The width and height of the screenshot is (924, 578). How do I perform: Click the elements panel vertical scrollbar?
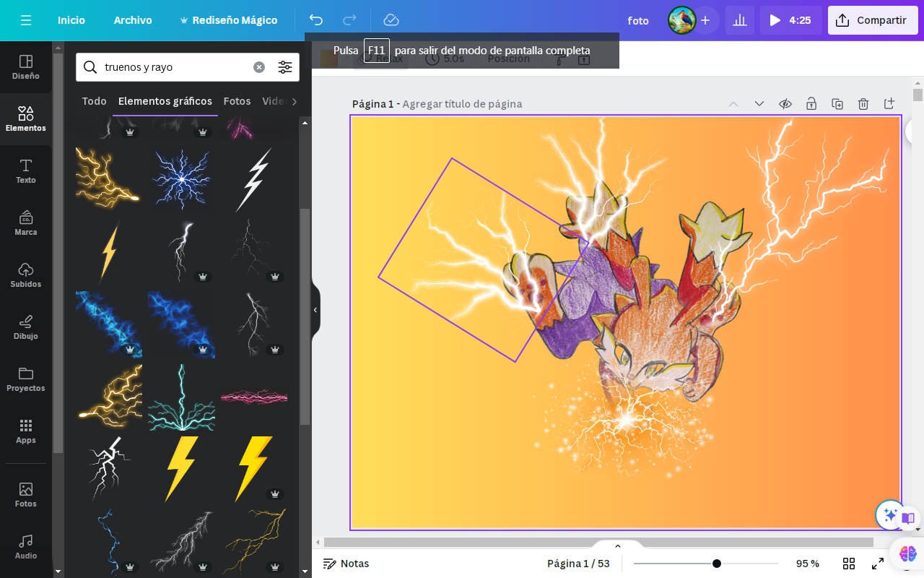point(305,316)
